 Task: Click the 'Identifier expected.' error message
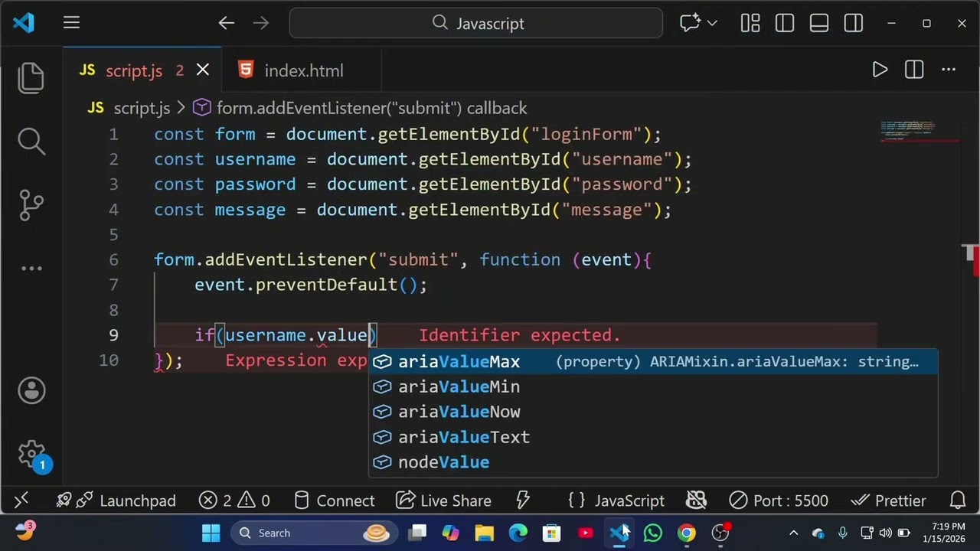pos(520,335)
